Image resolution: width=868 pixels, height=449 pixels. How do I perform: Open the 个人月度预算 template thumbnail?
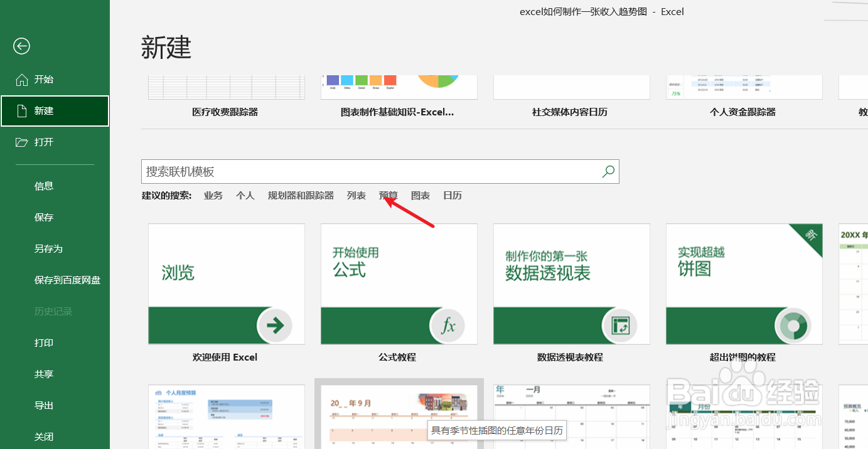click(227, 416)
